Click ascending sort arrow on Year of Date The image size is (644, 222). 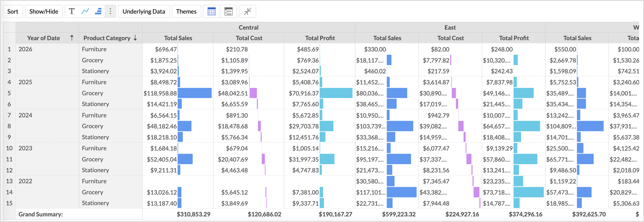pos(72,38)
